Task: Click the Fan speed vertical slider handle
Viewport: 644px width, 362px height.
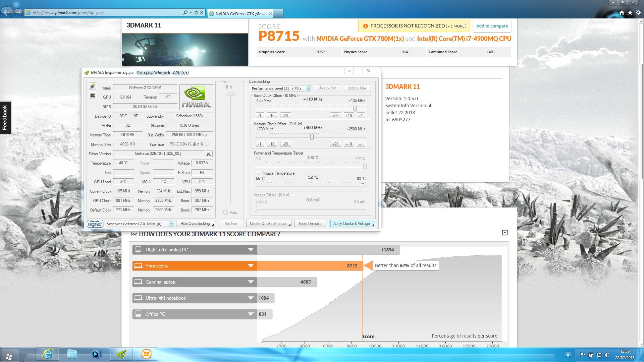Action: tap(230, 95)
